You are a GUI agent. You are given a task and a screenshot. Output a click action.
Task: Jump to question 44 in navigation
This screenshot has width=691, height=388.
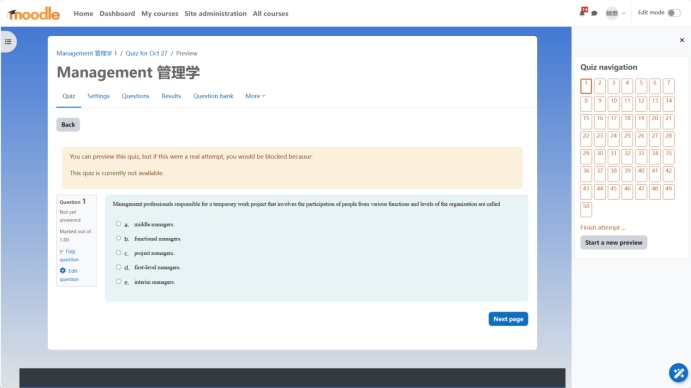600,192
